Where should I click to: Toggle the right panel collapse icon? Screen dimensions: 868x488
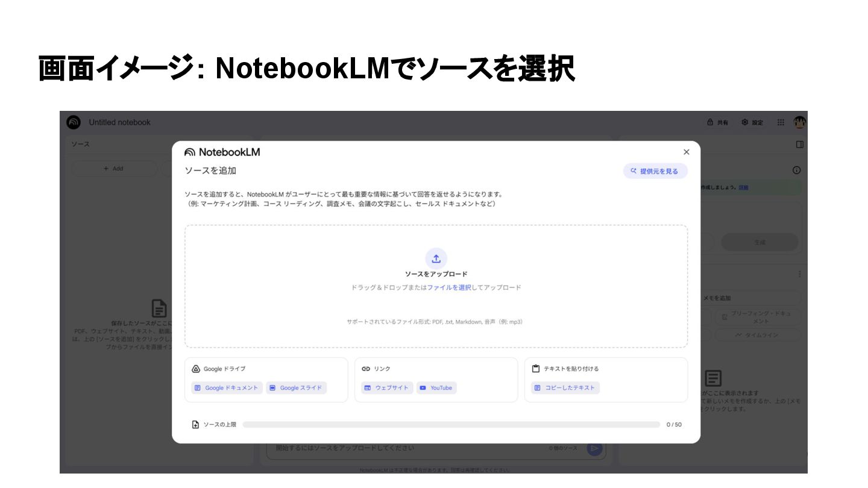tap(800, 145)
